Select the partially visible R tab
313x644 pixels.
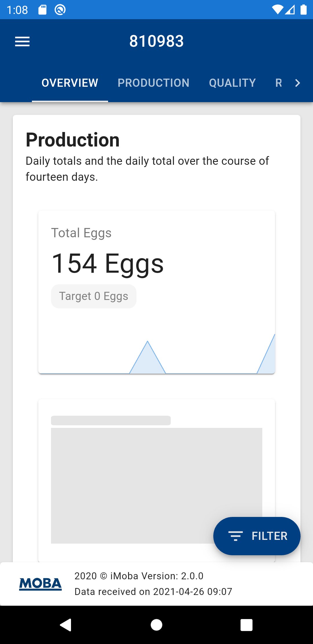point(279,83)
